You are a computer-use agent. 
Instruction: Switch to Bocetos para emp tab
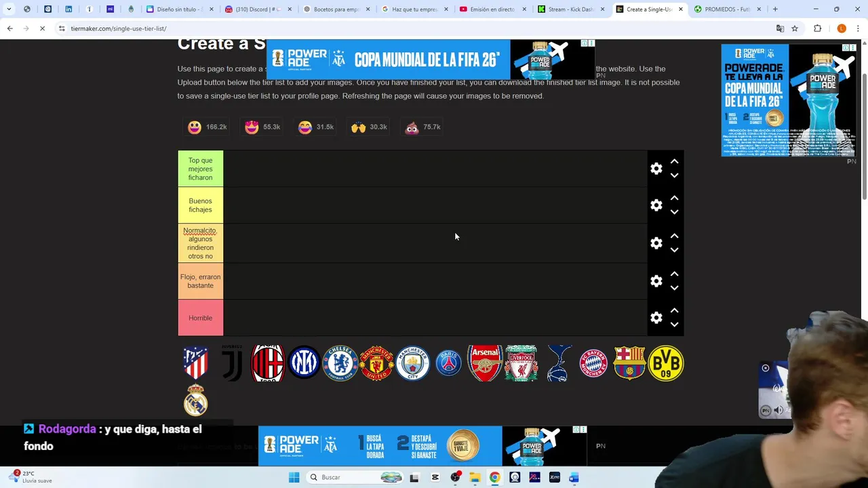tap(336, 9)
